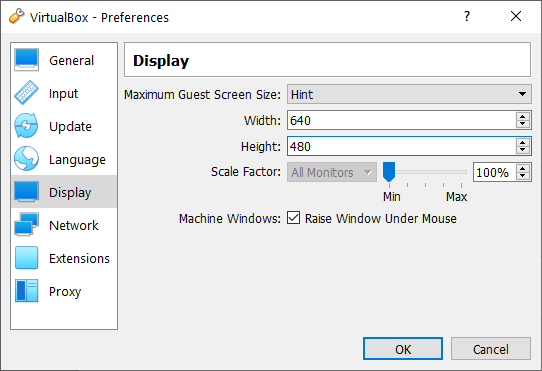
Task: Click the question mark help button
Action: pyautogui.click(x=467, y=16)
